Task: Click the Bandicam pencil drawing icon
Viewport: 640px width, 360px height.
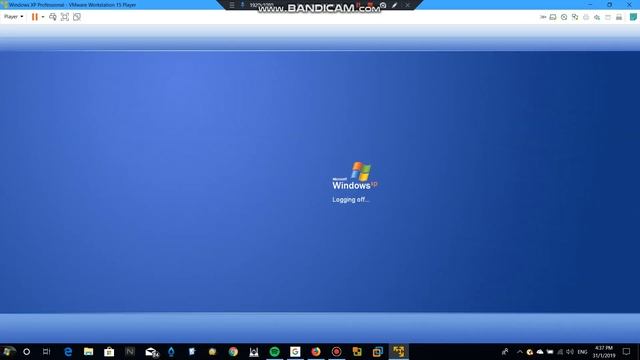Action: point(394,5)
